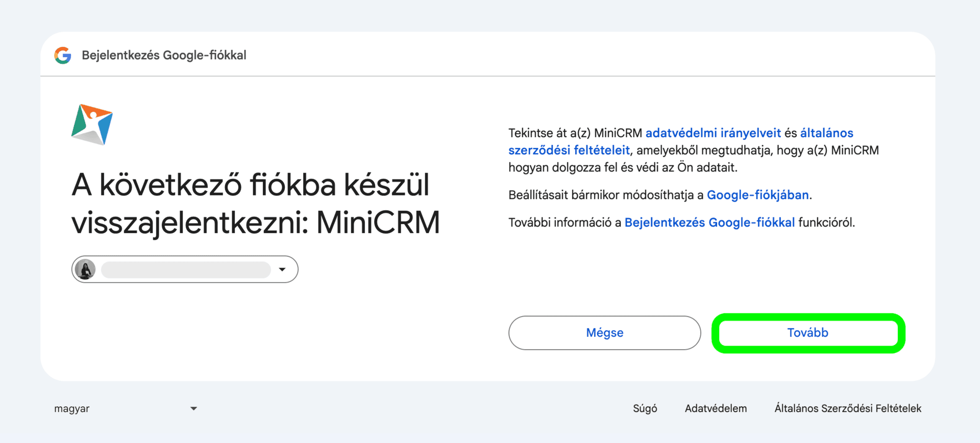980x443 pixels.
Task: Follow the Google-fiókjában link
Action: click(x=757, y=195)
